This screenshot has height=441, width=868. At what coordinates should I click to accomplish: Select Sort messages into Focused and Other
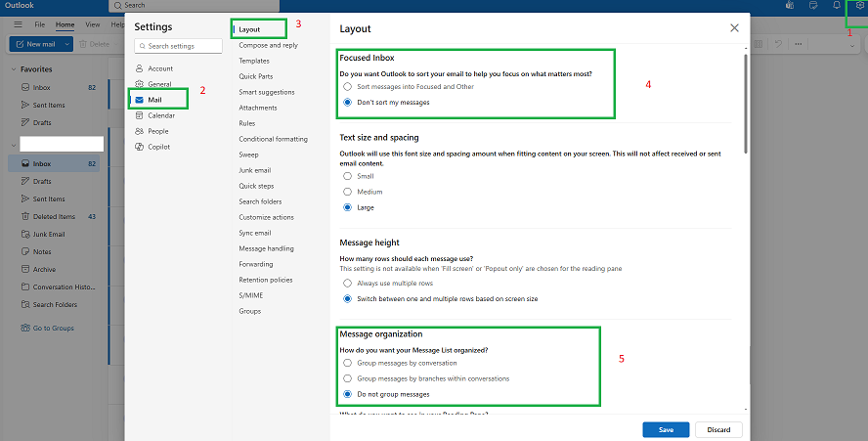point(347,86)
